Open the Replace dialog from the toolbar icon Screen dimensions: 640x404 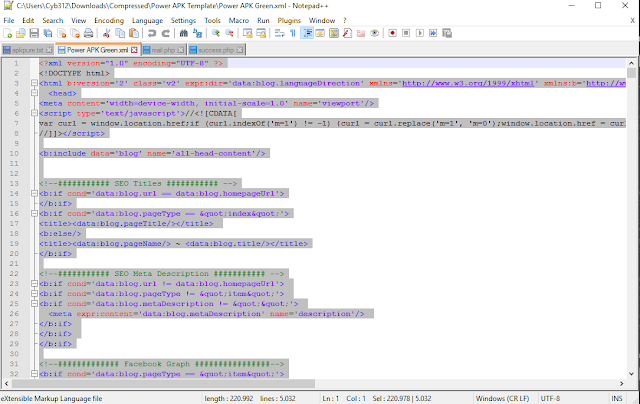tap(198, 33)
